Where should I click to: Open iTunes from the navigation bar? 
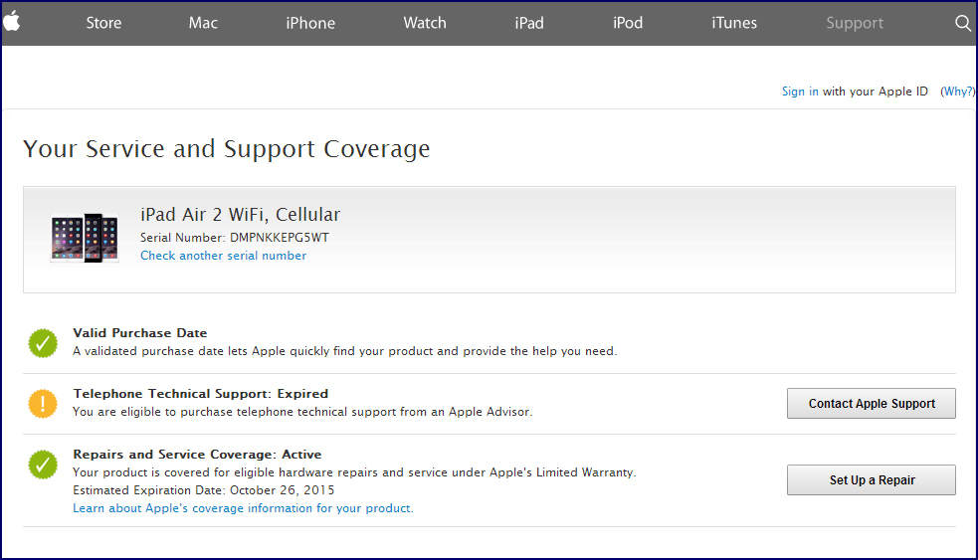coord(734,23)
